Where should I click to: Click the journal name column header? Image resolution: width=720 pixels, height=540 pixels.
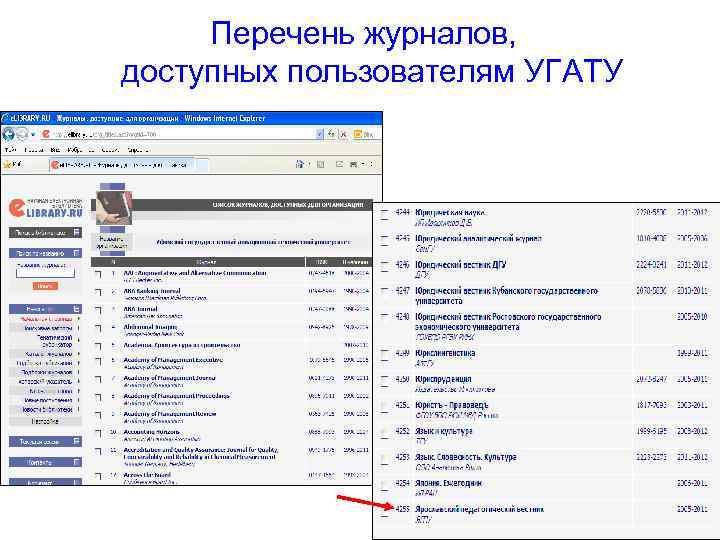coord(206,262)
